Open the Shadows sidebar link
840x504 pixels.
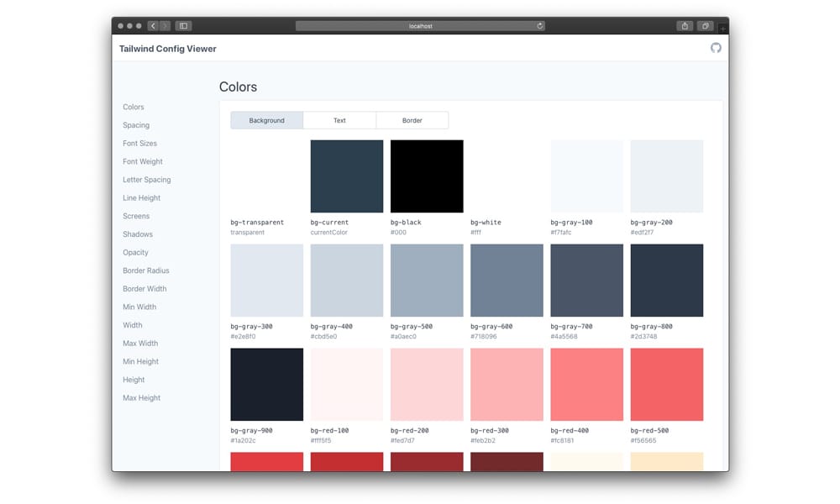(x=138, y=234)
